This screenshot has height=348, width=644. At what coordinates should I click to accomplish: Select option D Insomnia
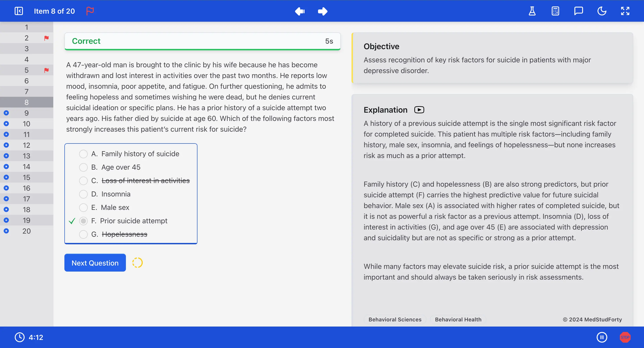click(83, 194)
